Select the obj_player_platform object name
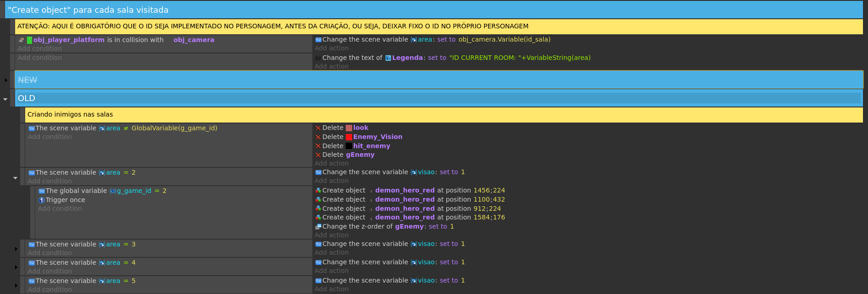The height and width of the screenshot is (294, 868). click(x=69, y=40)
